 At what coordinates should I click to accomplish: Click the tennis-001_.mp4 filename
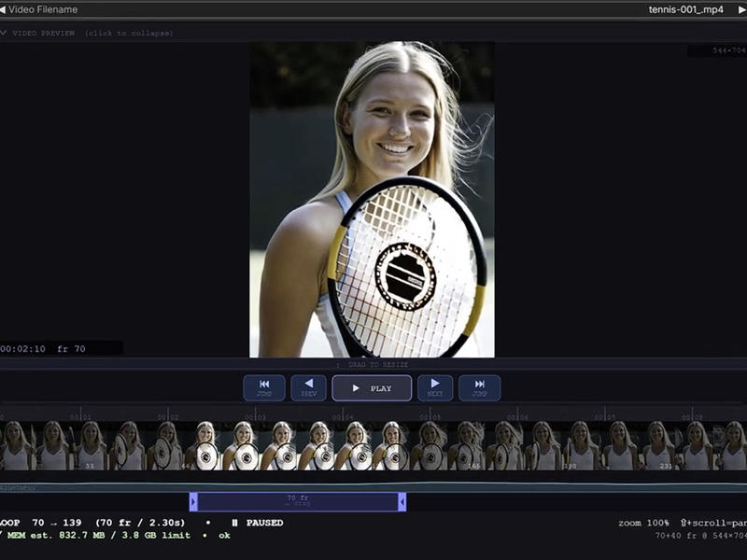tap(685, 9)
